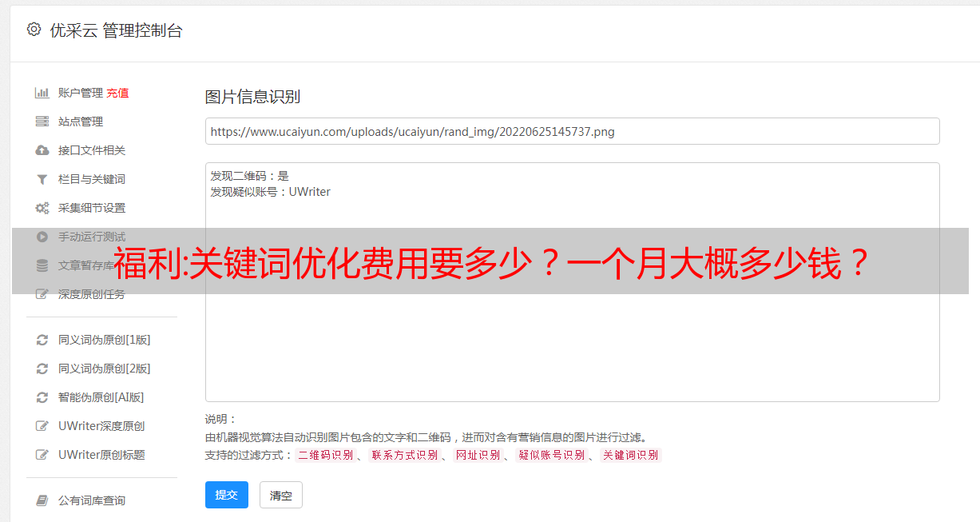Click the 二维码识别 tag
The width and height of the screenshot is (980, 522).
(x=326, y=455)
